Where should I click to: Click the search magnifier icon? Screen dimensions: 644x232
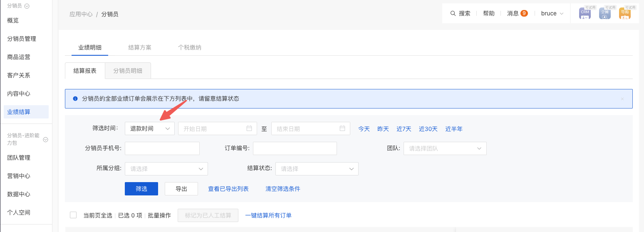pyautogui.click(x=453, y=13)
